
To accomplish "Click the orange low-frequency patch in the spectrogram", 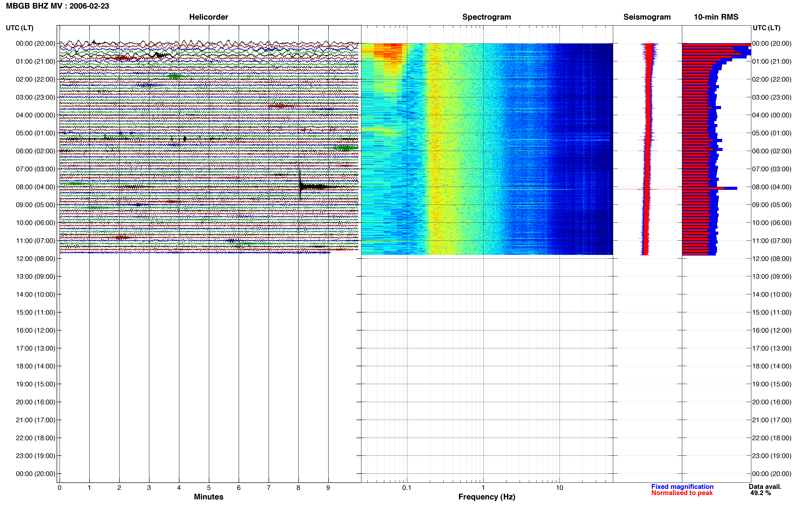I will pos(388,52).
